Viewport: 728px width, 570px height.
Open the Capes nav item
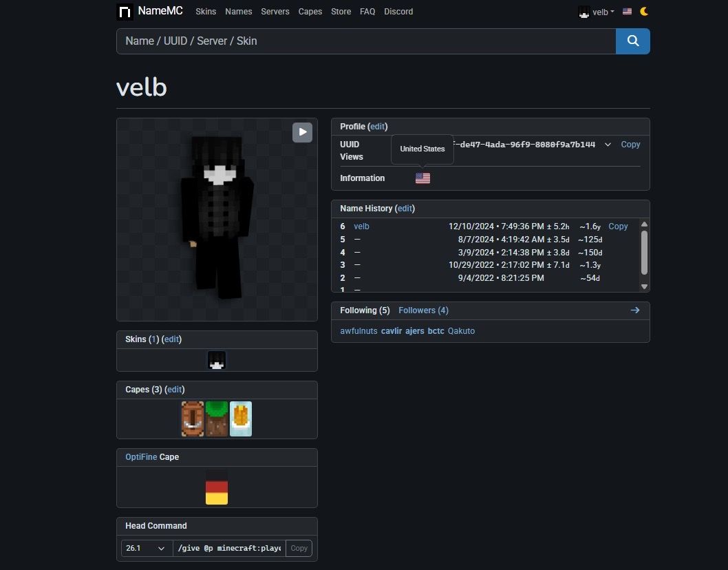coord(310,12)
